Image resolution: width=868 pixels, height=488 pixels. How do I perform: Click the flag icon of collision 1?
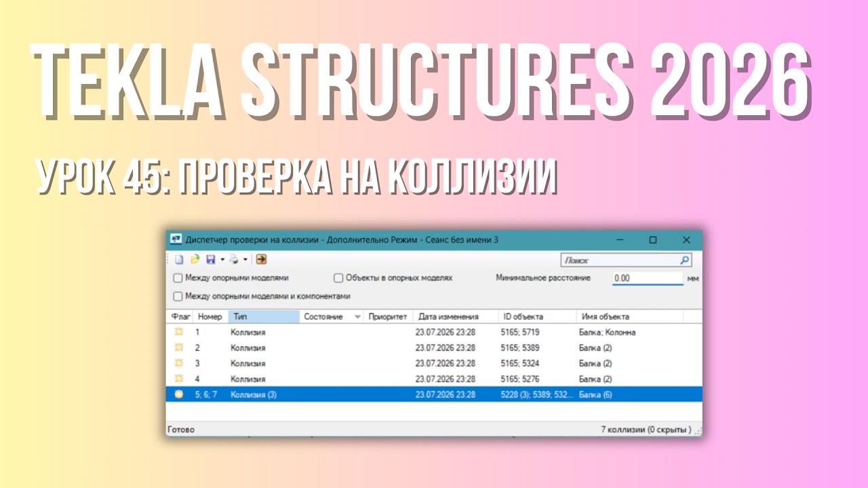pos(179,332)
